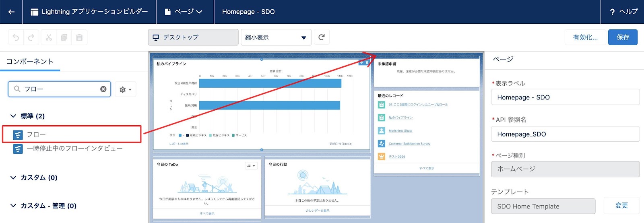Viewport: 644px width, 223px height.
Task: Click the テスト0929 crown icon
Action: coord(382,157)
